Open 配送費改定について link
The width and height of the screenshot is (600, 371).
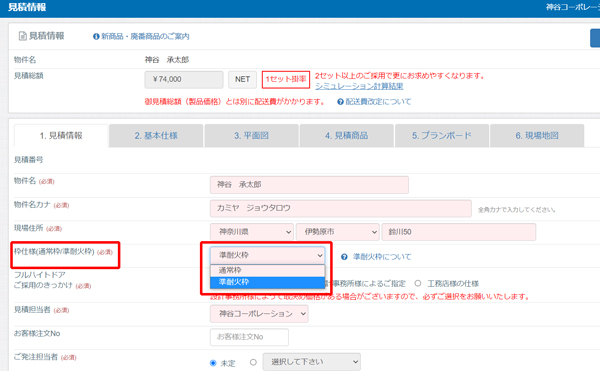(x=378, y=102)
